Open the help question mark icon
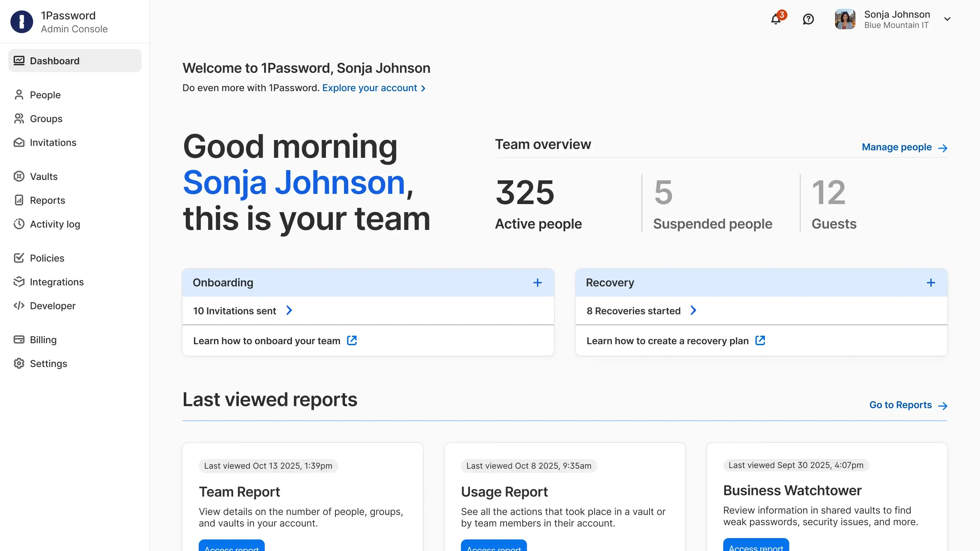This screenshot has width=980, height=551. point(808,19)
